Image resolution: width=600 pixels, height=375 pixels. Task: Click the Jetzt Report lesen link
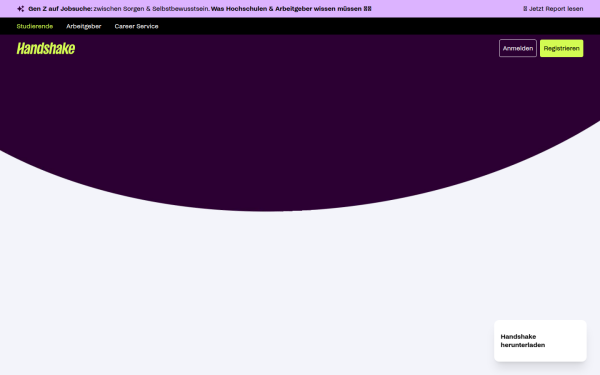point(553,8)
